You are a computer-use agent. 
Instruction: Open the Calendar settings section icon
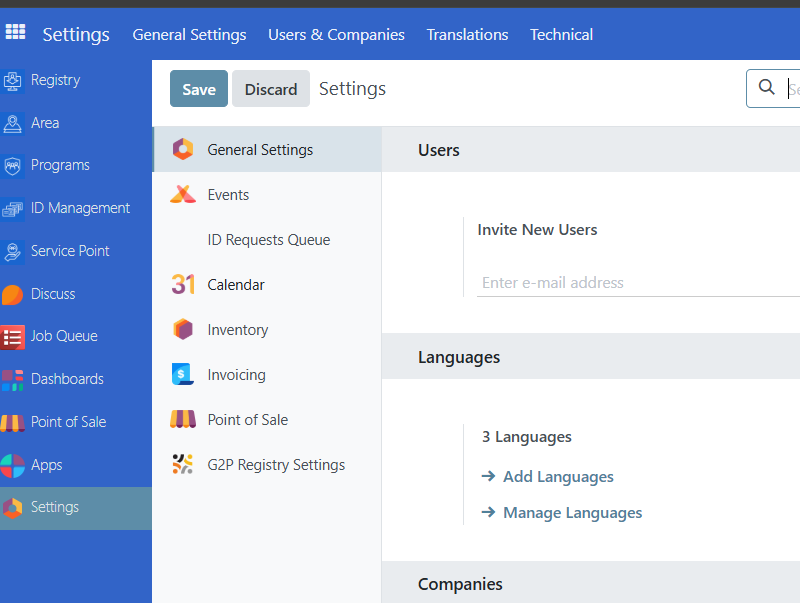tap(183, 285)
